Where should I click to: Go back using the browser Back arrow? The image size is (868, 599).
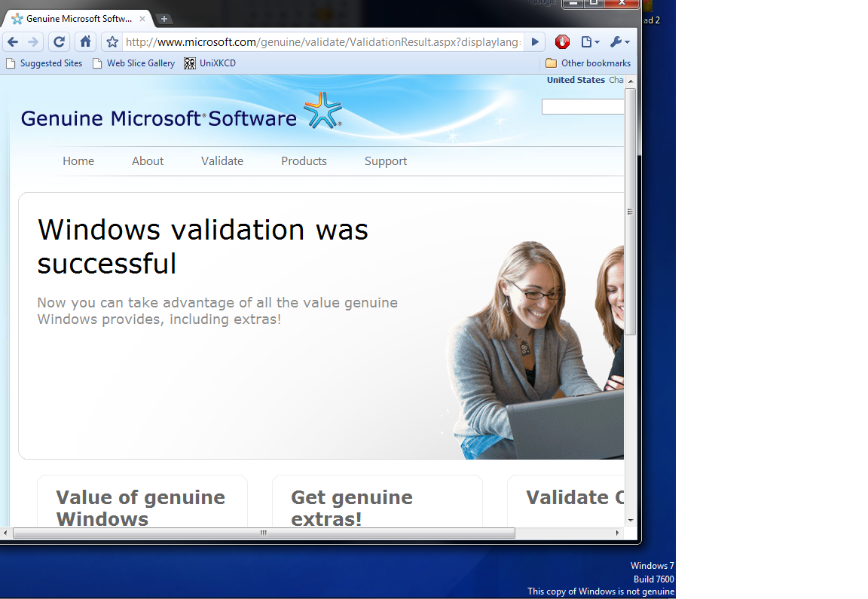pyautogui.click(x=14, y=42)
